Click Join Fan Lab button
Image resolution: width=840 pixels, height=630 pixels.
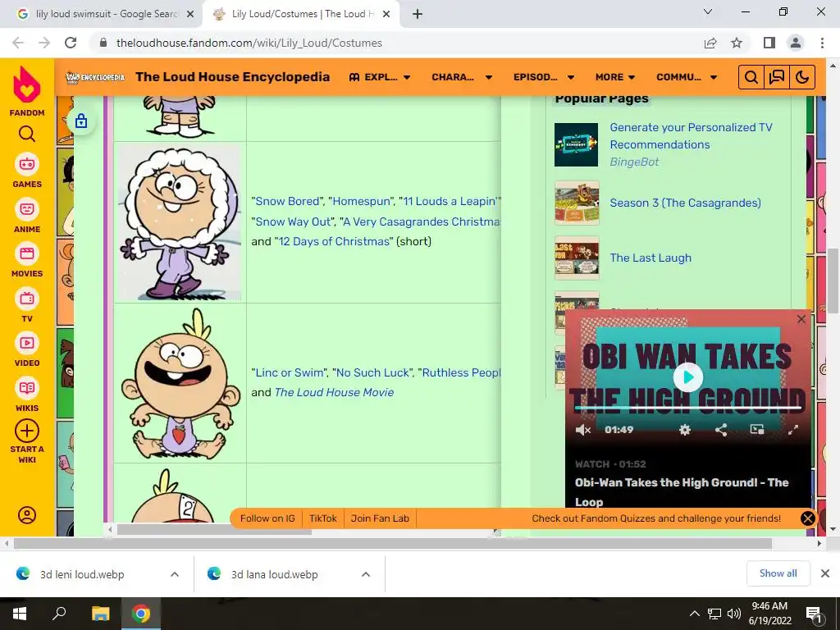coord(380,518)
